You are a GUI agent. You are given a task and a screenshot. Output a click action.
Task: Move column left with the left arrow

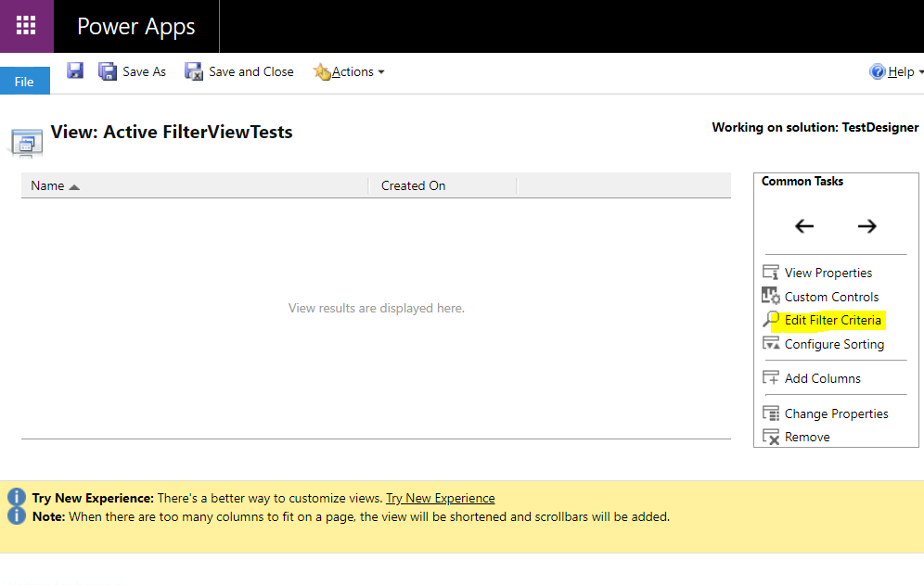(x=803, y=225)
